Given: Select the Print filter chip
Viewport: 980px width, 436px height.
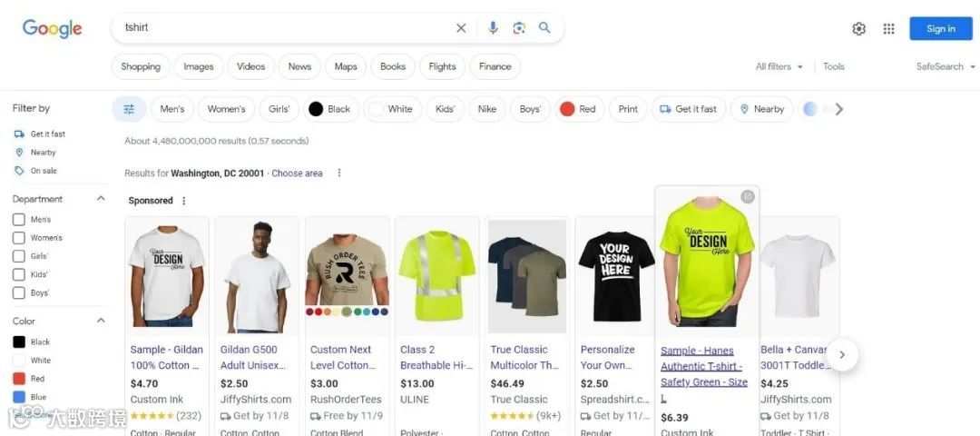Looking at the screenshot, I should pos(628,109).
